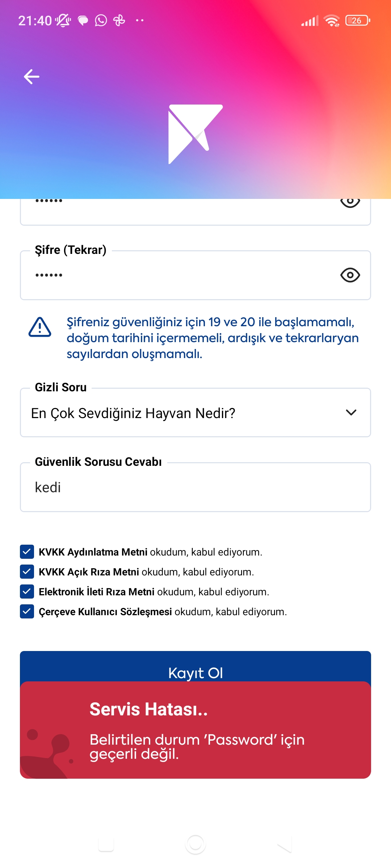Uncheck the KVKK Aydınlatma Metni checkbox
The height and width of the screenshot is (868, 391).
[x=27, y=552]
